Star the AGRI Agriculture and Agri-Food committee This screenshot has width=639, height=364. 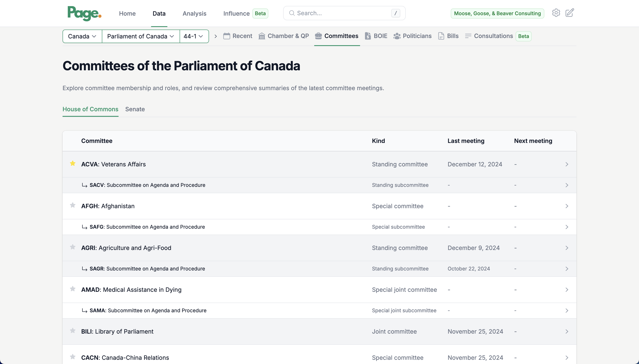pos(72,247)
